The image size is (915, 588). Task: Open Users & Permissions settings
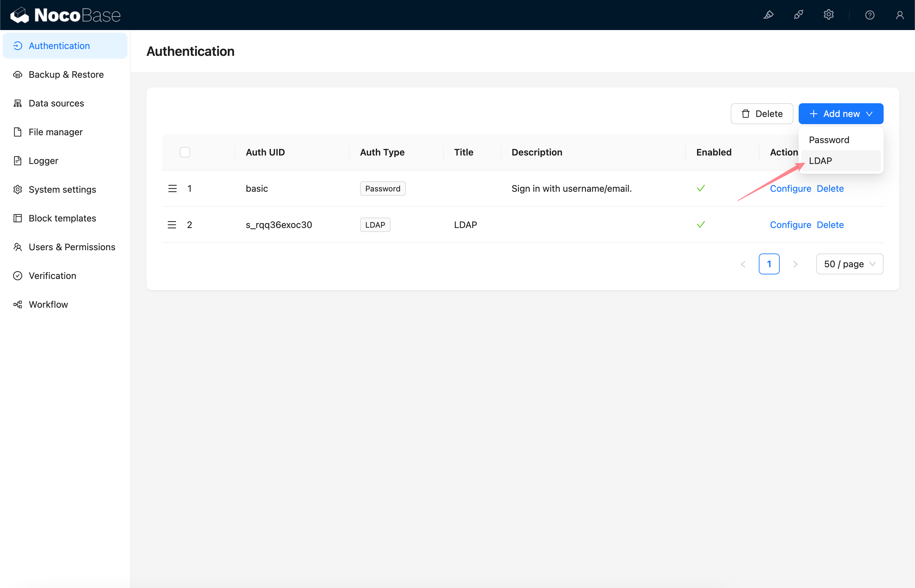coord(65,247)
